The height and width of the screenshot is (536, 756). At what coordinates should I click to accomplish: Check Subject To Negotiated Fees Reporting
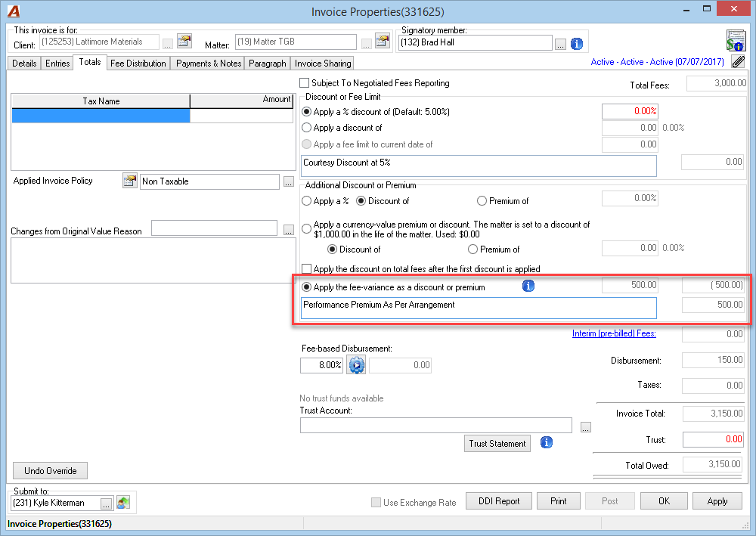304,83
